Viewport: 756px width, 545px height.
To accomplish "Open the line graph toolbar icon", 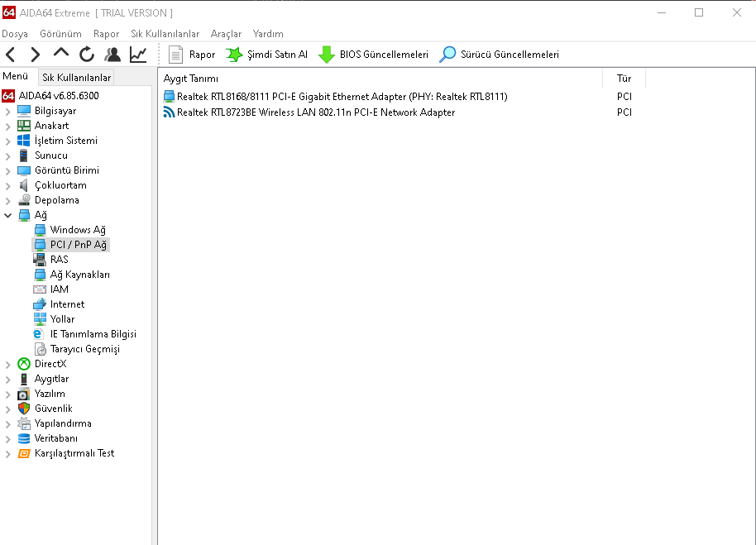I will tap(138, 55).
